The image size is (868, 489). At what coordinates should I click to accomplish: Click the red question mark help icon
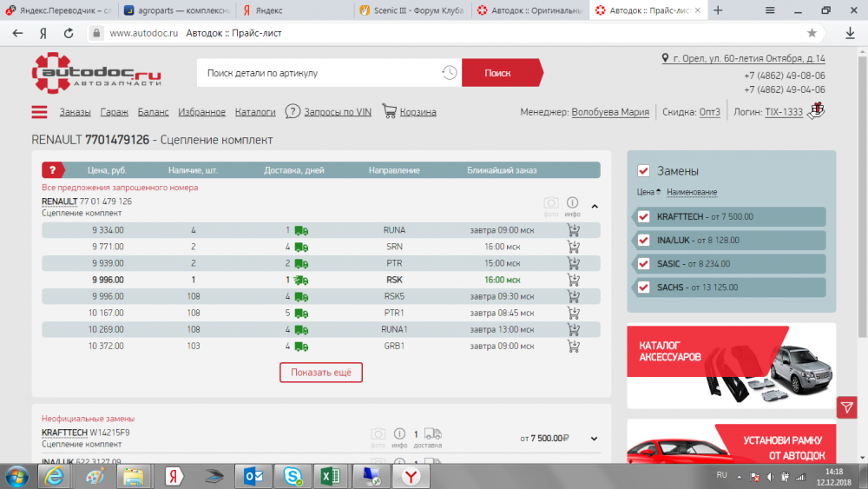point(53,170)
